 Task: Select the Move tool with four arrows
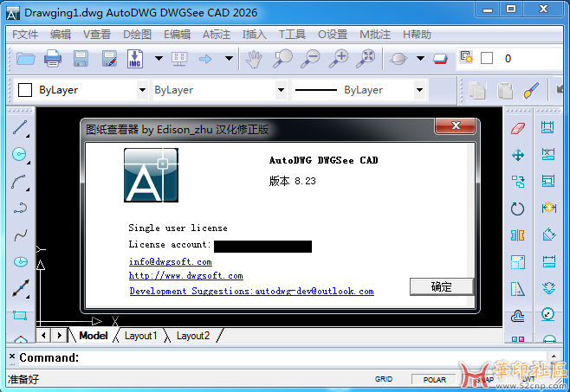[518, 155]
